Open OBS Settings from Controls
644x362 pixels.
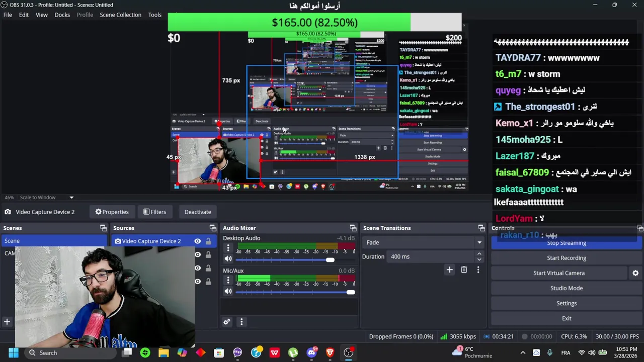click(x=567, y=303)
